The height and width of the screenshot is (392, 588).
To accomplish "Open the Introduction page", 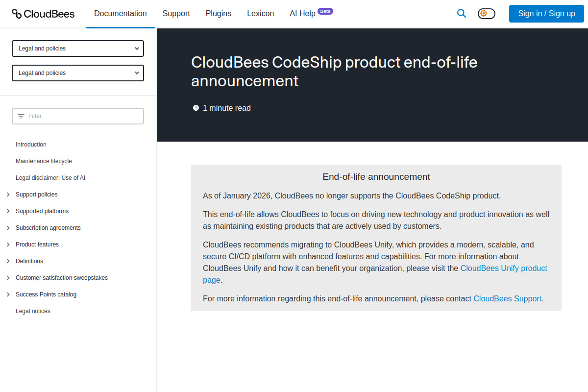I will 31,145.
